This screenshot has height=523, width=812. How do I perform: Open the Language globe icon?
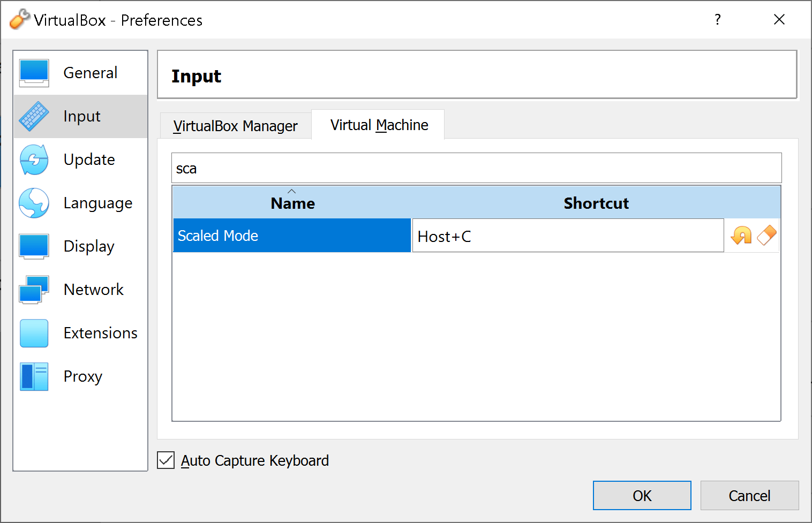click(x=33, y=203)
